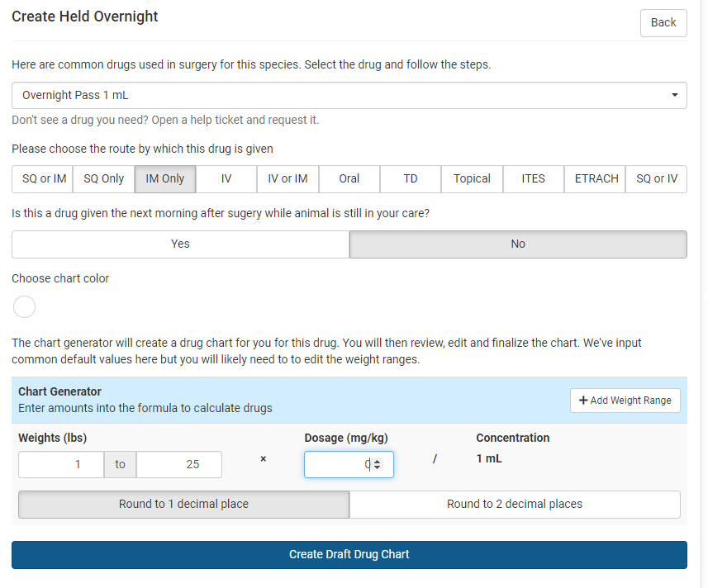This screenshot has height=588, width=708.
Task: Pick the ETRACH route option
Action: click(596, 179)
